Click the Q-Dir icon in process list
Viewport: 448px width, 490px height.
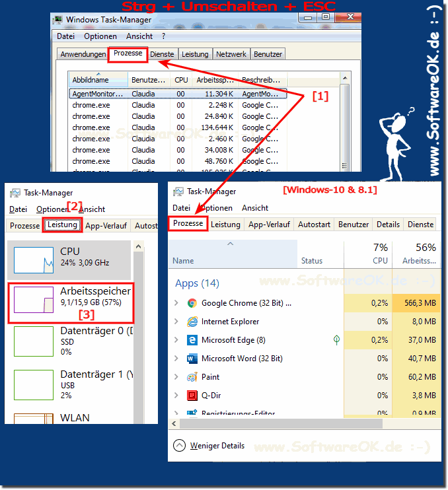coord(192,396)
